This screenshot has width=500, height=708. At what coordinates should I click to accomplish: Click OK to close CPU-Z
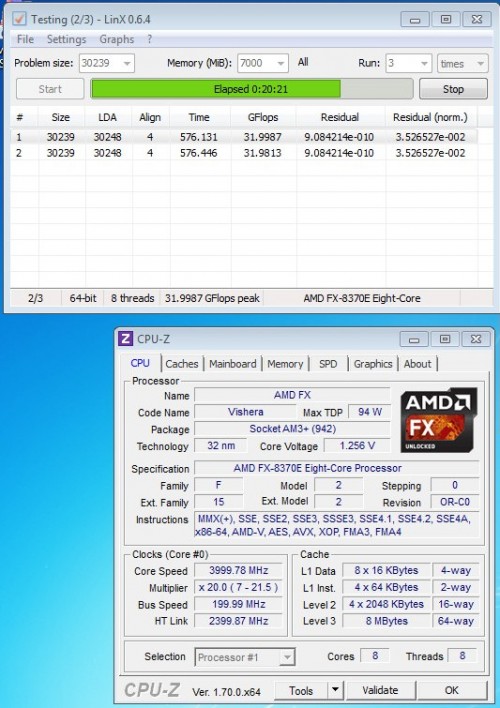[452, 690]
